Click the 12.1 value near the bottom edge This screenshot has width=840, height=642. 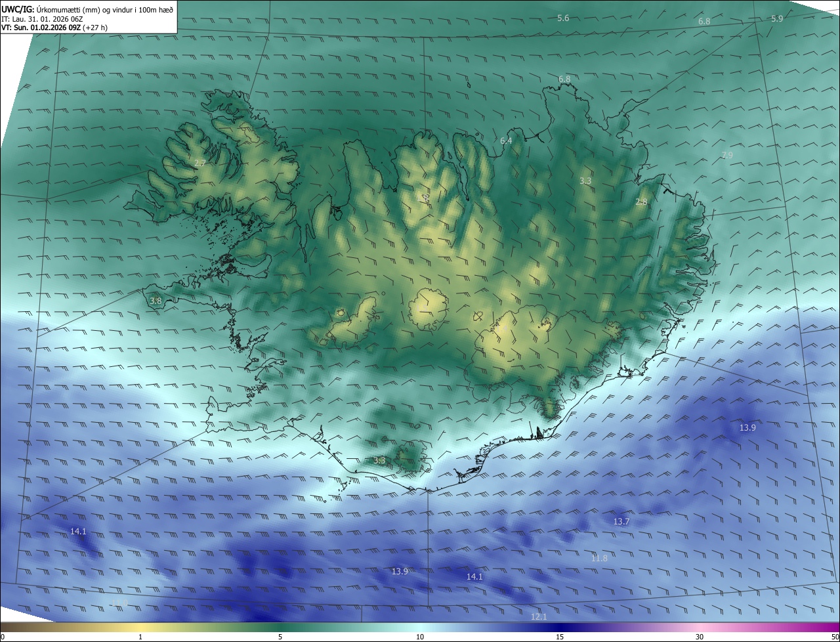point(539,616)
